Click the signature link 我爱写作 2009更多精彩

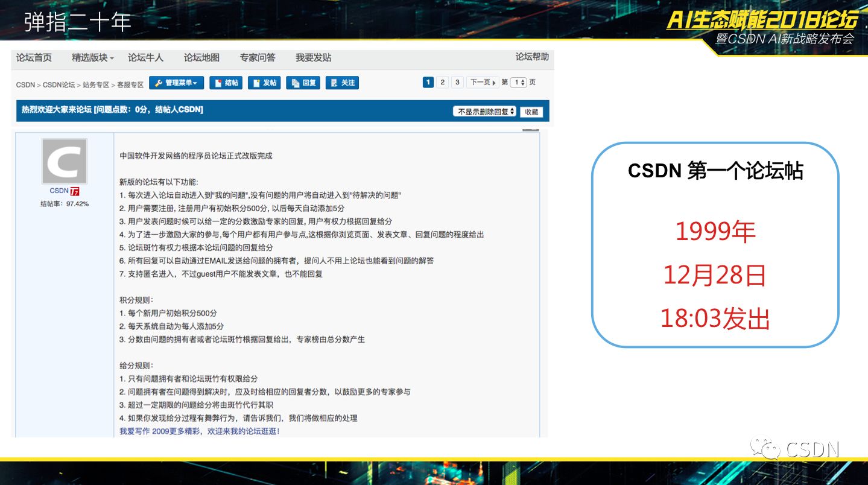(x=200, y=431)
